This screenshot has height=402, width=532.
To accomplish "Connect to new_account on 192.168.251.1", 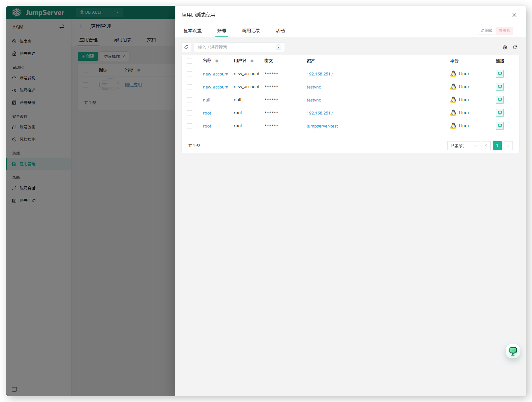I will pyautogui.click(x=500, y=74).
